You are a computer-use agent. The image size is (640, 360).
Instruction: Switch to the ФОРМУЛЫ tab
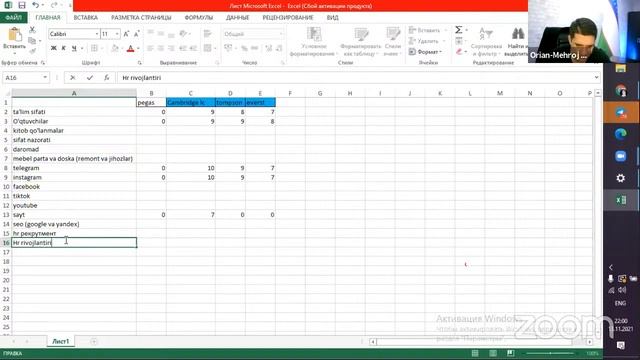point(199,18)
